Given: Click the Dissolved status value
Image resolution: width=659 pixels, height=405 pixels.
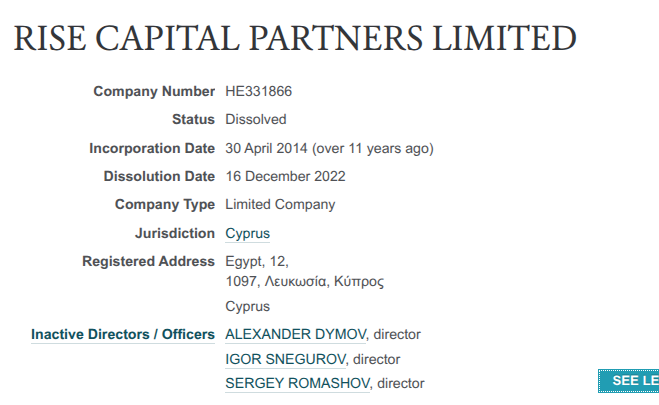Looking at the screenshot, I should [256, 120].
